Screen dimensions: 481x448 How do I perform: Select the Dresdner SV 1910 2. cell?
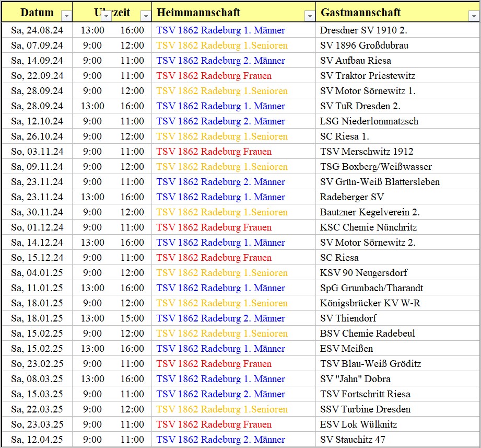[398, 30]
